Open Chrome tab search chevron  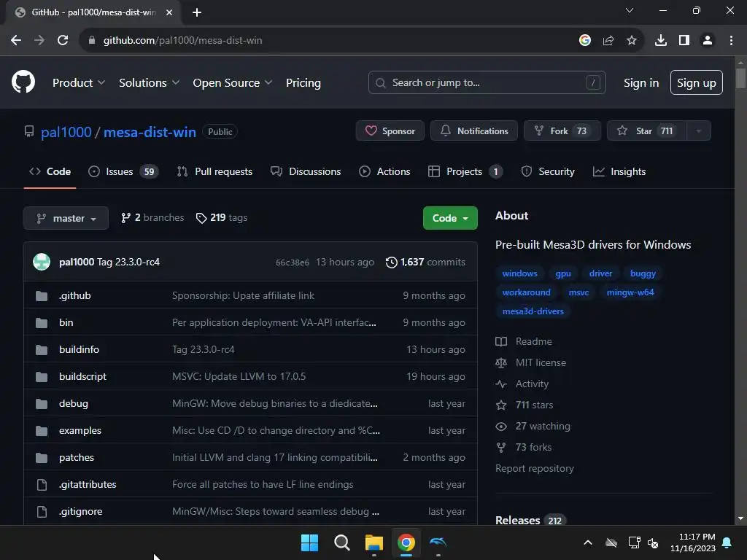(x=630, y=10)
